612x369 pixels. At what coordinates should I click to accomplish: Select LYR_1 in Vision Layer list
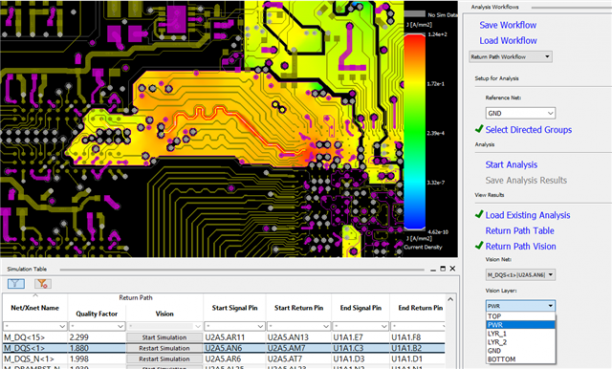(521, 333)
